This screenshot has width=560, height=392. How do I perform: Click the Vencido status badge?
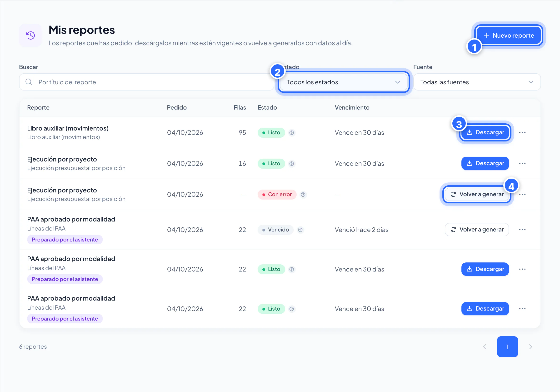coord(275,230)
